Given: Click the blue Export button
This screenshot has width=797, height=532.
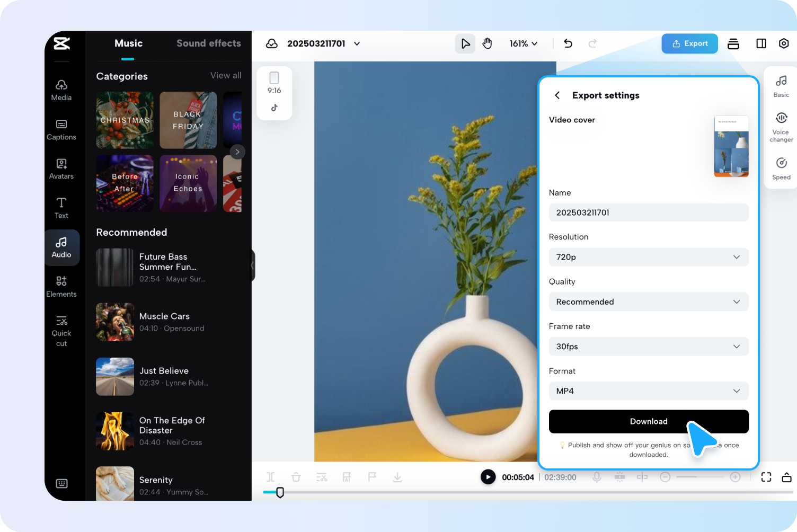Looking at the screenshot, I should click(x=690, y=43).
